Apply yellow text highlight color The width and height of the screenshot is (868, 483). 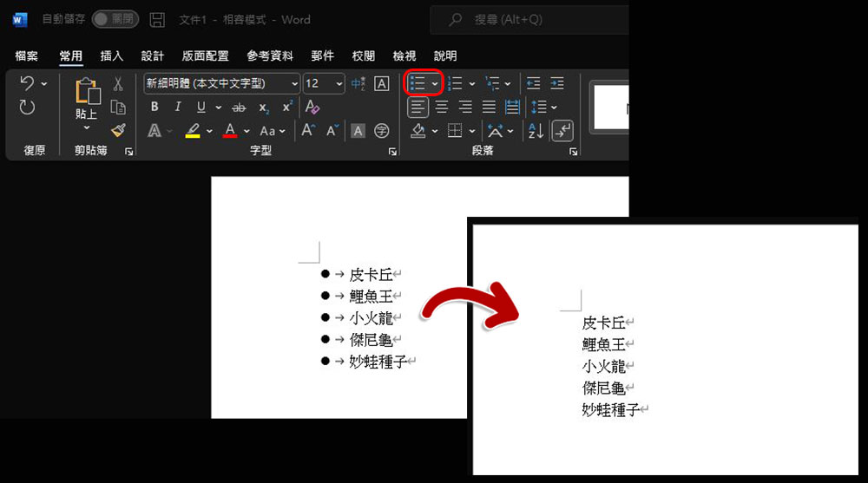tap(193, 131)
